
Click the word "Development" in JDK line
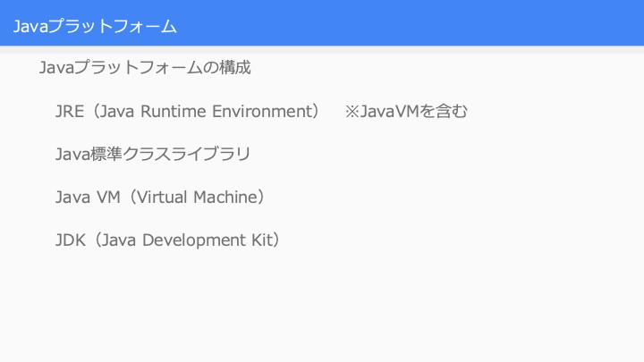point(193,240)
